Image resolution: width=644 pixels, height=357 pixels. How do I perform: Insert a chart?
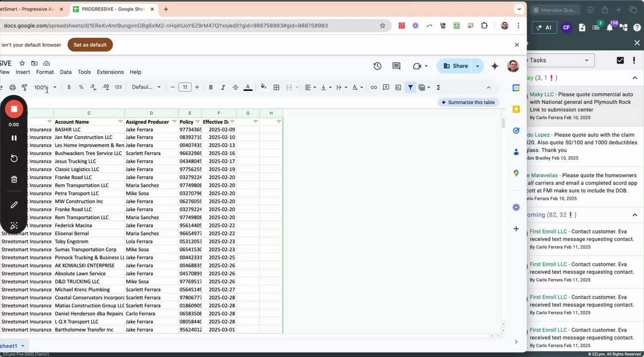[398, 87]
